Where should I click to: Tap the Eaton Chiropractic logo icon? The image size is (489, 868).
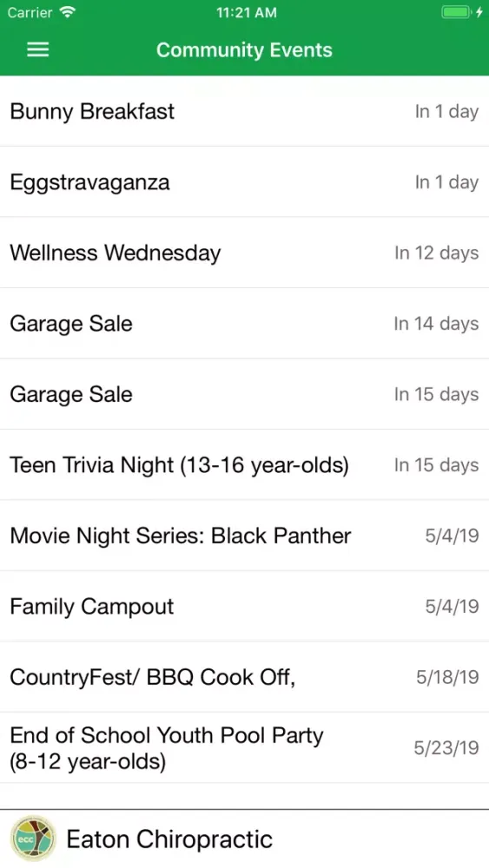(x=33, y=838)
